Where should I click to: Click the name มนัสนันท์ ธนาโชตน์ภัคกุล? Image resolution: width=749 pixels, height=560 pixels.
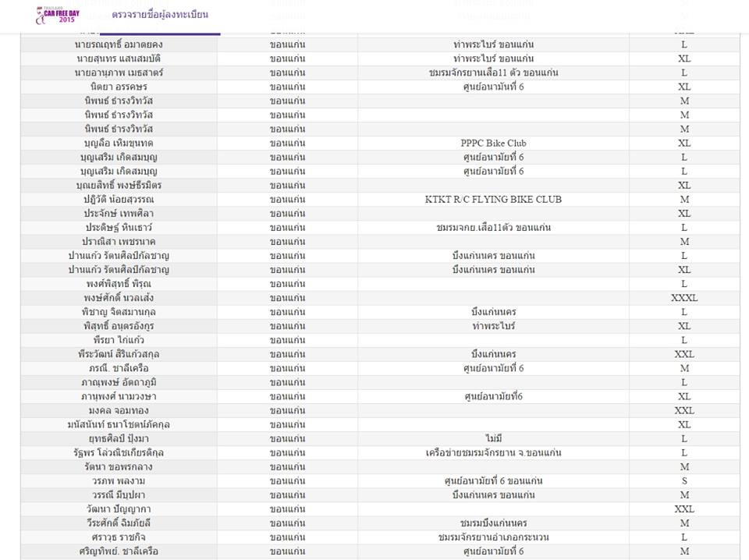tap(119, 424)
